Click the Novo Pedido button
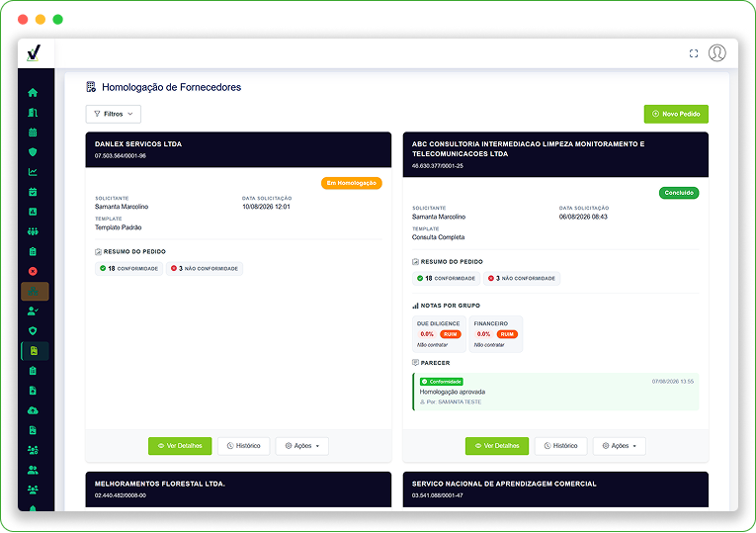756x533 pixels. pos(676,114)
